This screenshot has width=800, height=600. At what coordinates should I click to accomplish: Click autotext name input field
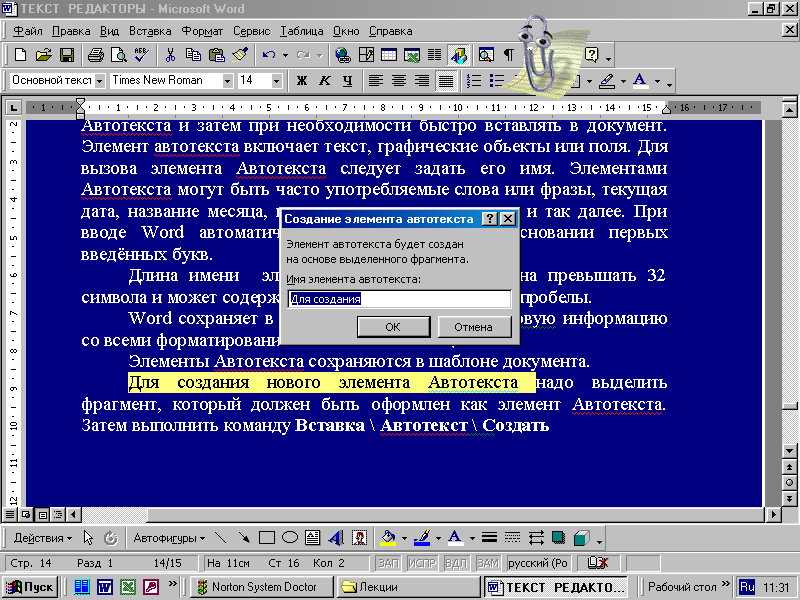click(x=399, y=299)
